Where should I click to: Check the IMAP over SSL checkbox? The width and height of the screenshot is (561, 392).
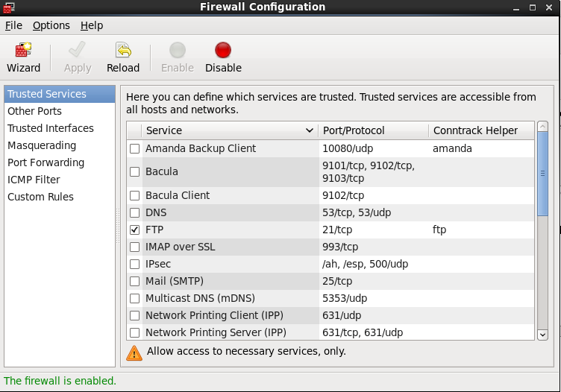(x=134, y=247)
